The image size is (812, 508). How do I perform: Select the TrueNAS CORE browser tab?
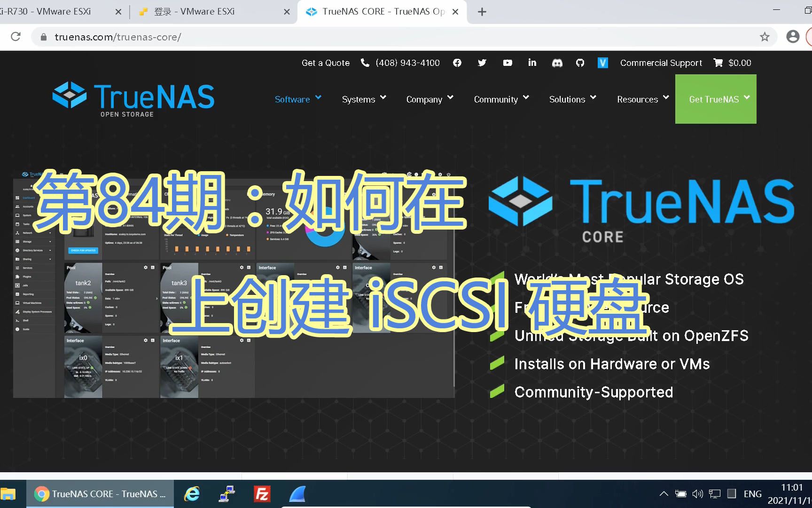[x=382, y=12]
